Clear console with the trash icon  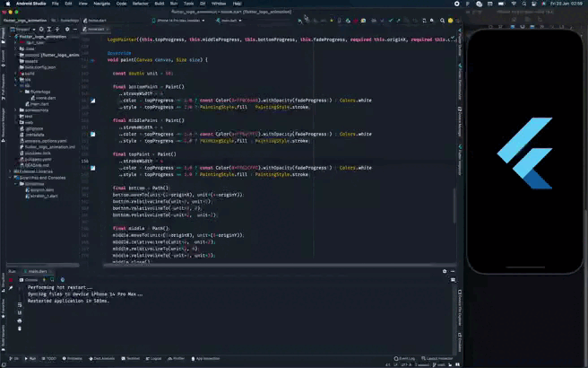tap(20, 329)
